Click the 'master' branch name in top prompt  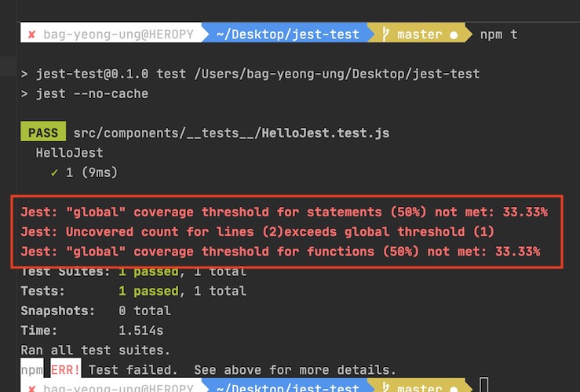[419, 34]
